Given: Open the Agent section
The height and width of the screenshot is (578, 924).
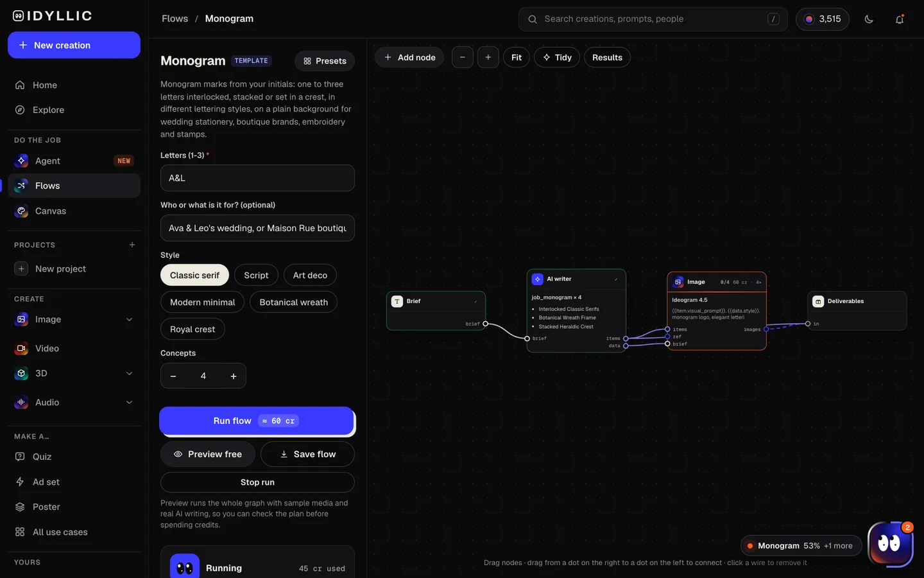Looking at the screenshot, I should pyautogui.click(x=74, y=161).
